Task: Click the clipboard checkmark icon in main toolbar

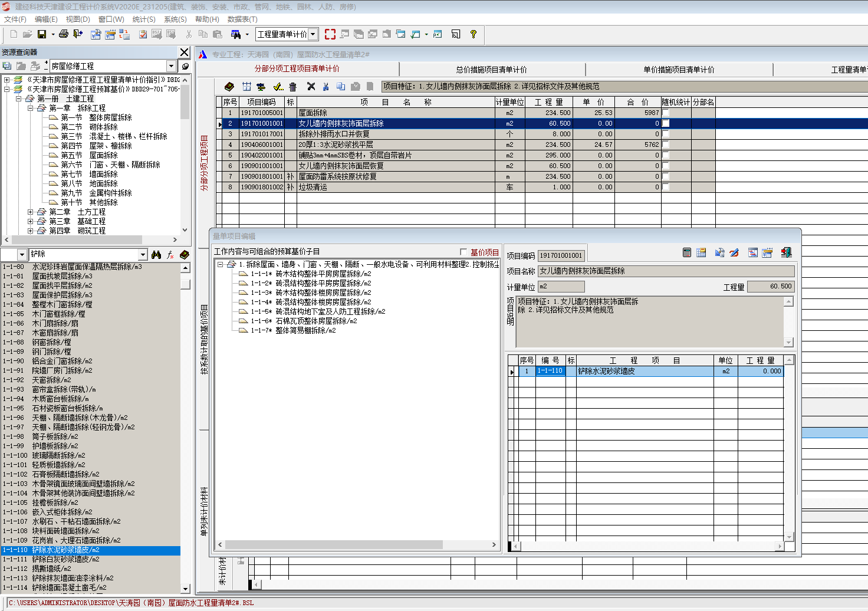Action: 143,34
